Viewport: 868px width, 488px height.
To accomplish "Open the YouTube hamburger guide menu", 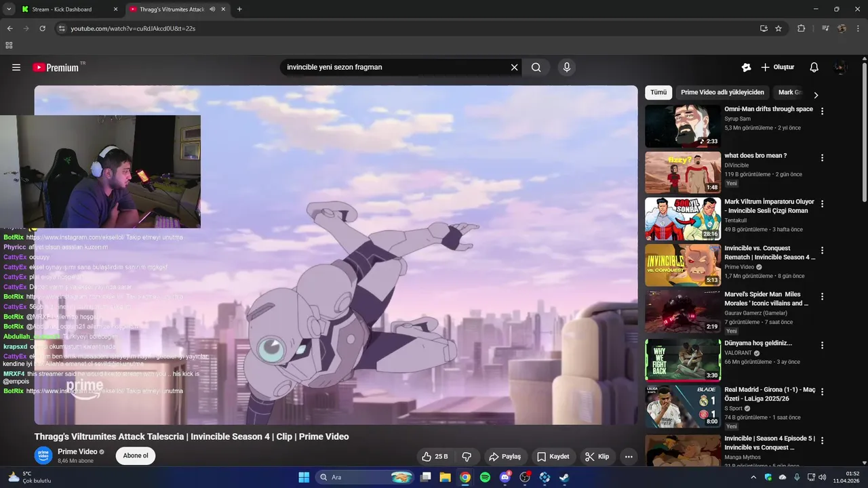I will (16, 67).
